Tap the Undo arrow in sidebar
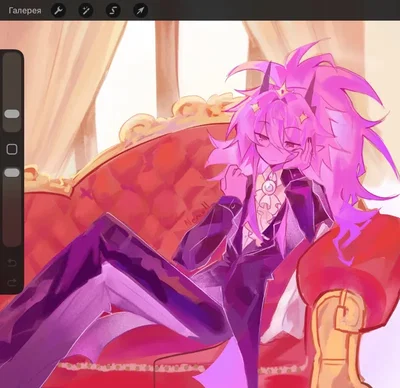The height and width of the screenshot is (388, 400). (12, 263)
